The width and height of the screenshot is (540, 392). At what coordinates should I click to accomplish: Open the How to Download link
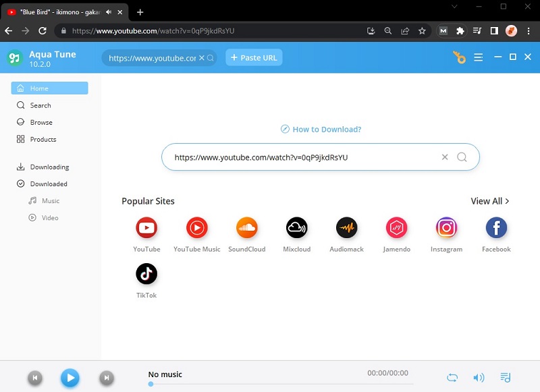pyautogui.click(x=321, y=129)
